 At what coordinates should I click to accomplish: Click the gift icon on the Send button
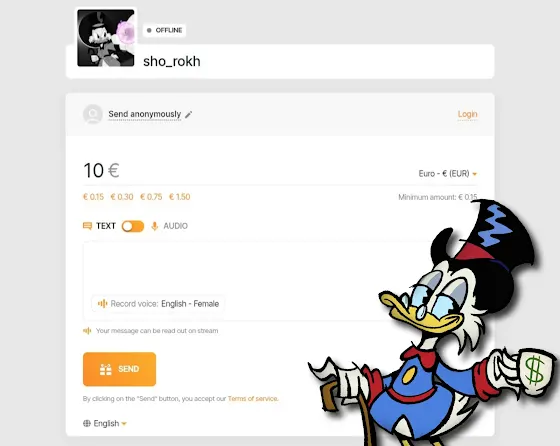(106, 369)
